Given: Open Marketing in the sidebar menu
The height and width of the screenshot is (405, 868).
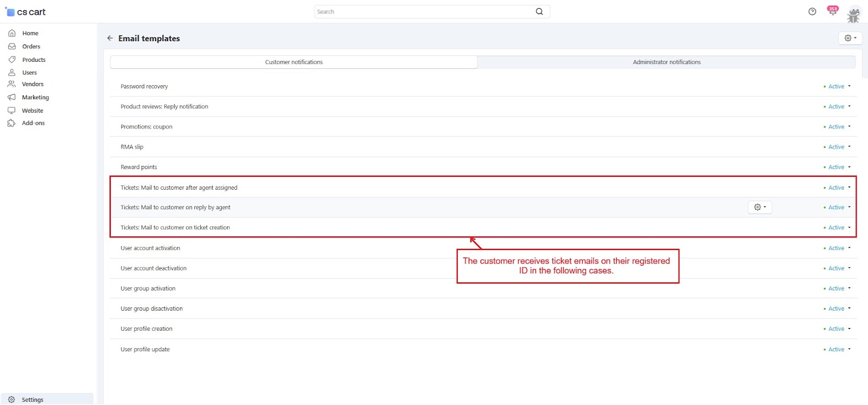Looking at the screenshot, I should (x=35, y=98).
